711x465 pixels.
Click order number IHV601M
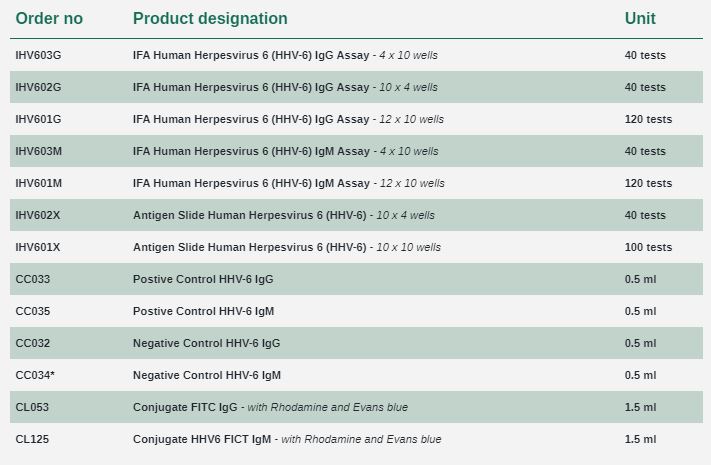pyautogui.click(x=39, y=183)
